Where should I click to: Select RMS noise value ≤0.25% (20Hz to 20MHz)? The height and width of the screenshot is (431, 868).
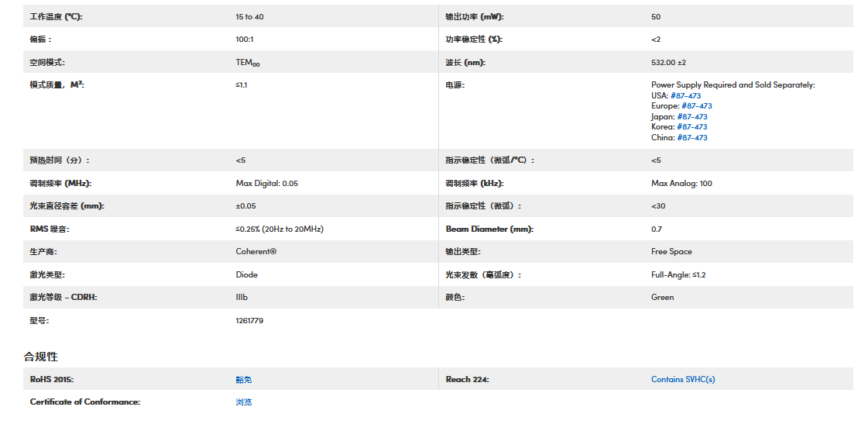[280, 229]
